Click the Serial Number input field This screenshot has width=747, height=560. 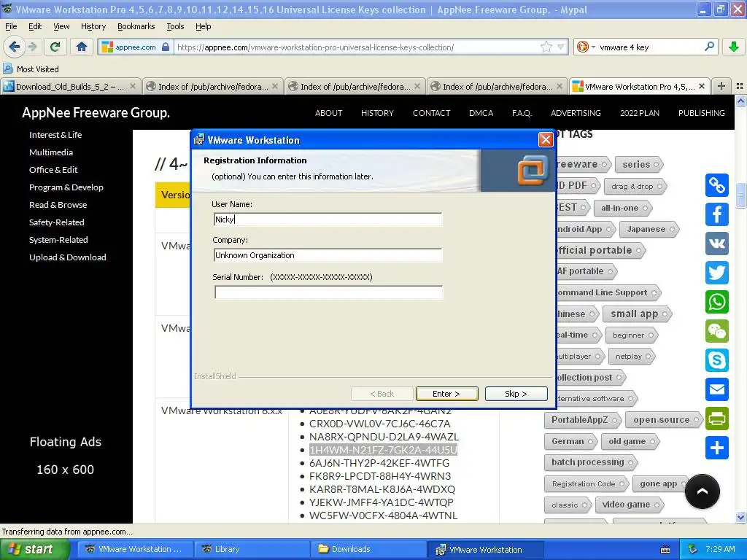328,292
